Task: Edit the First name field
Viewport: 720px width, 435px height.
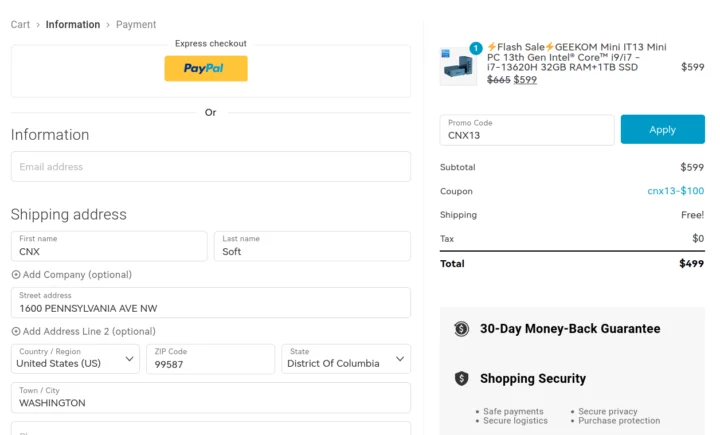Action: pos(109,246)
